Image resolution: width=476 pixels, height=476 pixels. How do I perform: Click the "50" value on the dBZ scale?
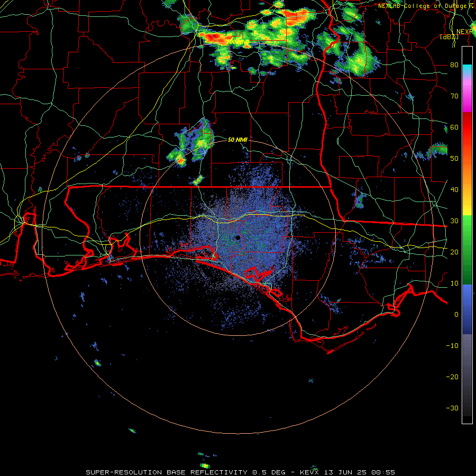(x=454, y=159)
